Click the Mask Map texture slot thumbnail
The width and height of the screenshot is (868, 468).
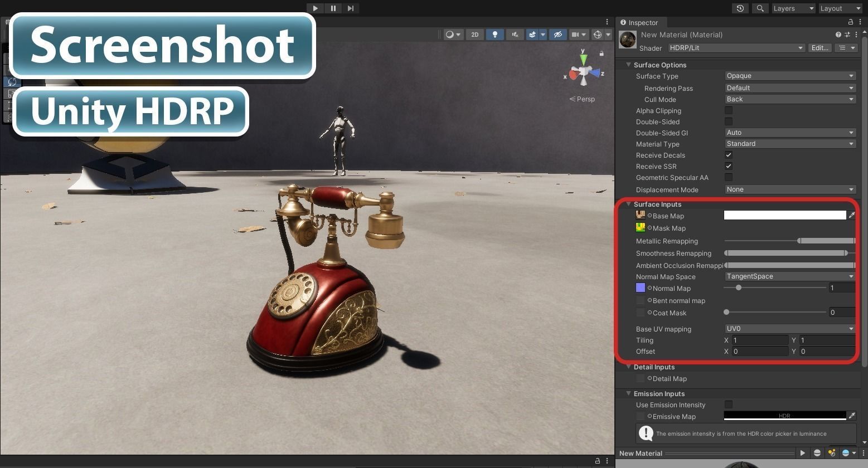[640, 227]
